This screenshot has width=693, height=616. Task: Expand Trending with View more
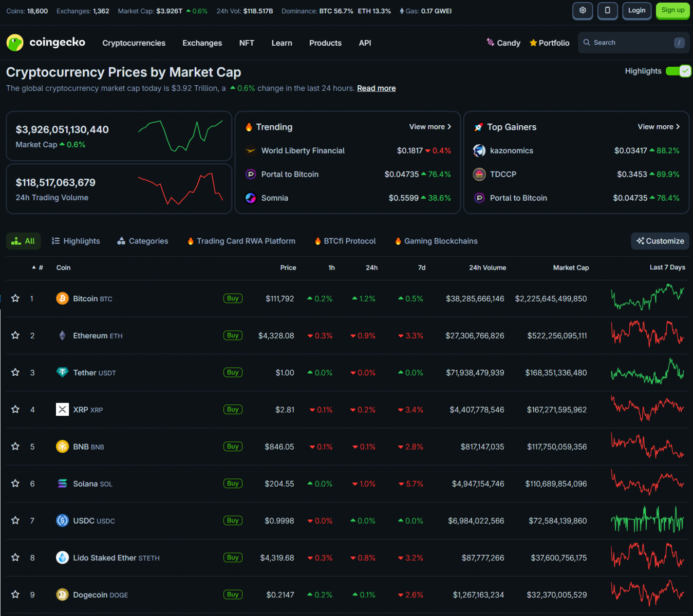[x=430, y=127]
